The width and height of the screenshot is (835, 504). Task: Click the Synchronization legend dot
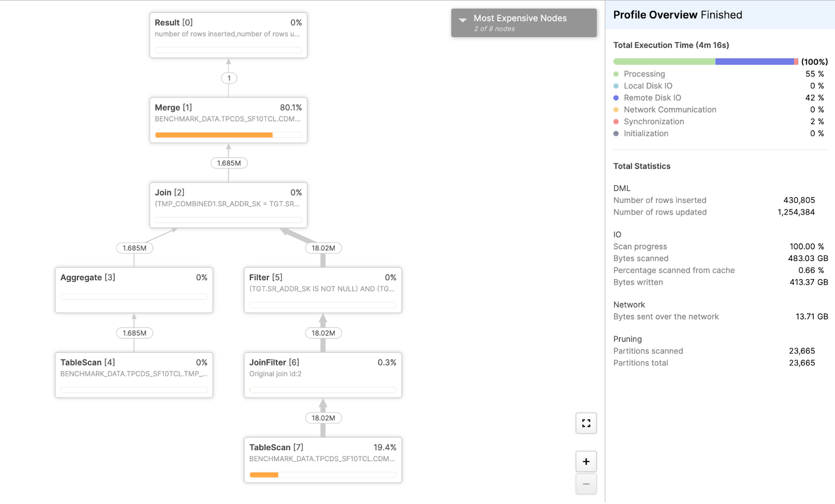(x=616, y=122)
